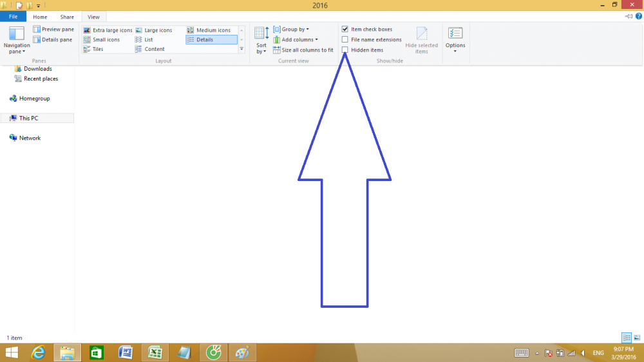Click ENG input language indicator
Image resolution: width=644 pixels, height=362 pixels.
click(x=598, y=353)
